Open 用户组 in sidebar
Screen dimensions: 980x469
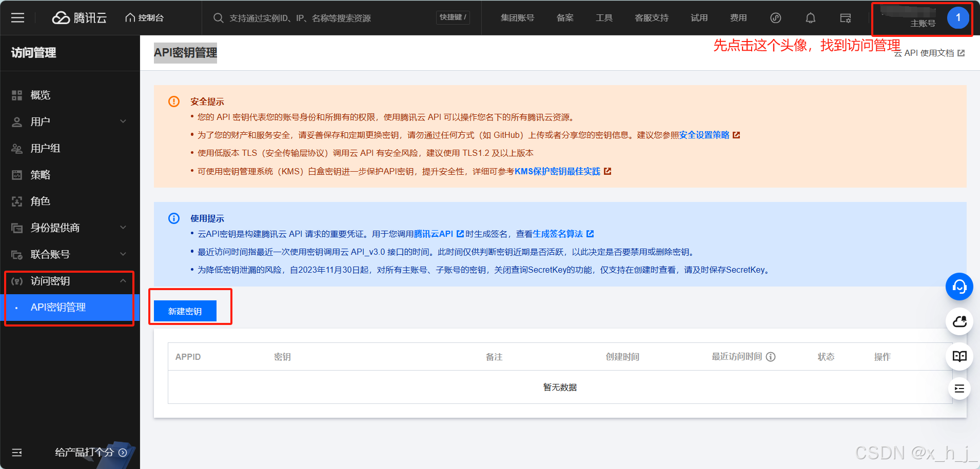(46, 148)
